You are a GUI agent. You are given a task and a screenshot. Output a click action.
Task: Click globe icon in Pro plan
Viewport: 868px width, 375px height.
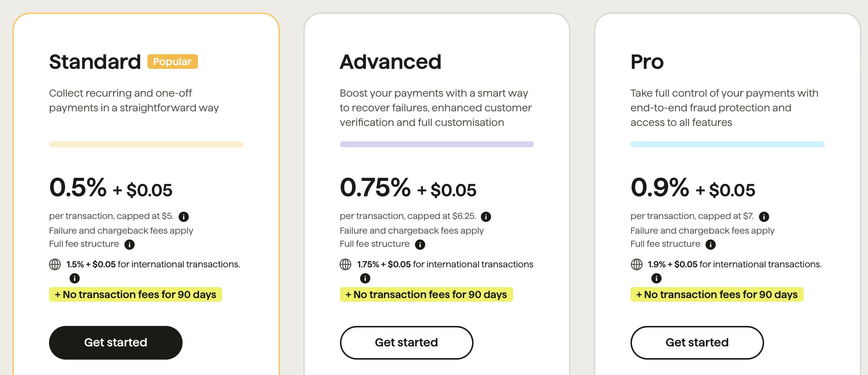point(636,264)
